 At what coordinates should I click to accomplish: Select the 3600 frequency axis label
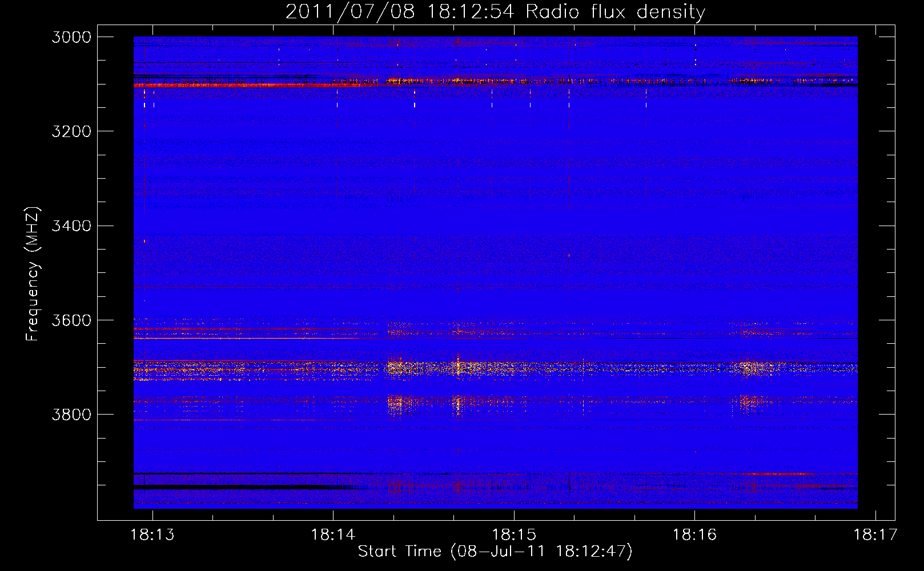click(x=71, y=320)
